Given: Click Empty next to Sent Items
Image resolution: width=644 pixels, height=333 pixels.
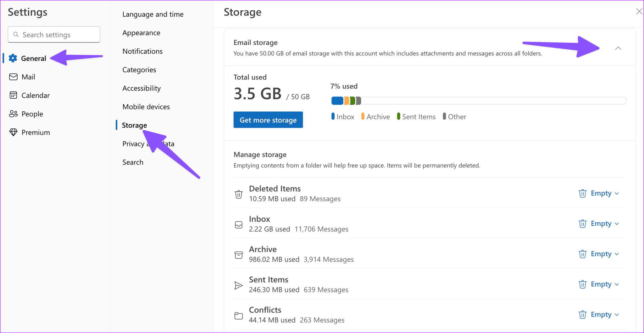Looking at the screenshot, I should pyautogui.click(x=601, y=284).
